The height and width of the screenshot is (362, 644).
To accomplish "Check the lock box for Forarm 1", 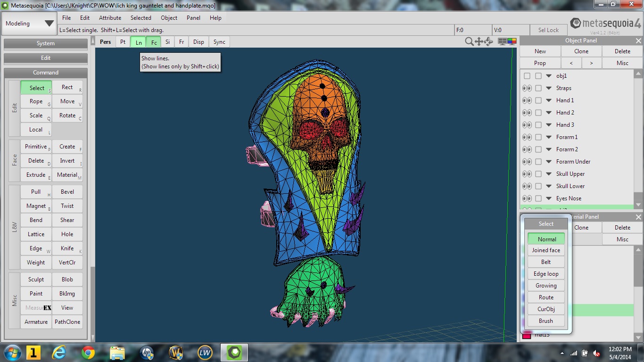I will click(538, 137).
